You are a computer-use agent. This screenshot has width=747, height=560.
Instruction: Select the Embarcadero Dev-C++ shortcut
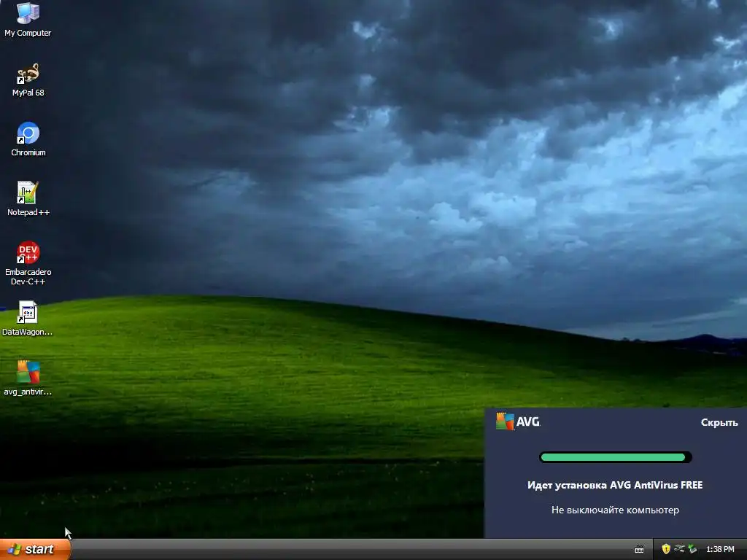pyautogui.click(x=28, y=262)
